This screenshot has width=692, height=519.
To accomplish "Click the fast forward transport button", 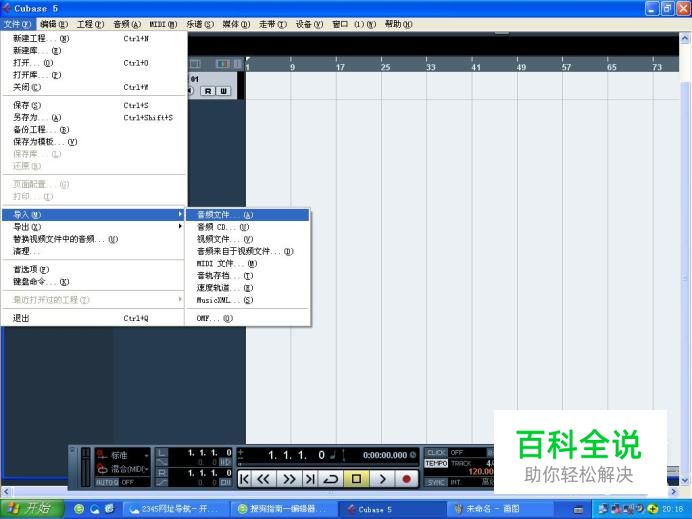I will [x=290, y=479].
